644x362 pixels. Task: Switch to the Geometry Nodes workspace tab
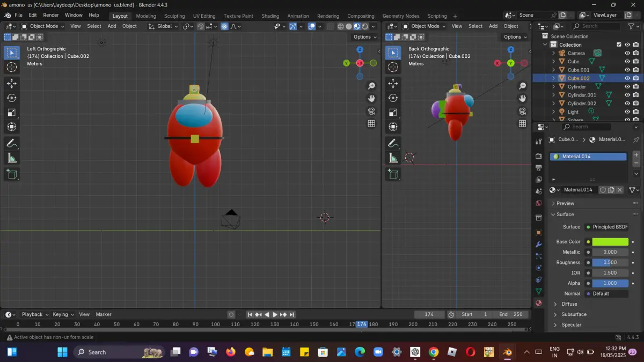pyautogui.click(x=400, y=16)
